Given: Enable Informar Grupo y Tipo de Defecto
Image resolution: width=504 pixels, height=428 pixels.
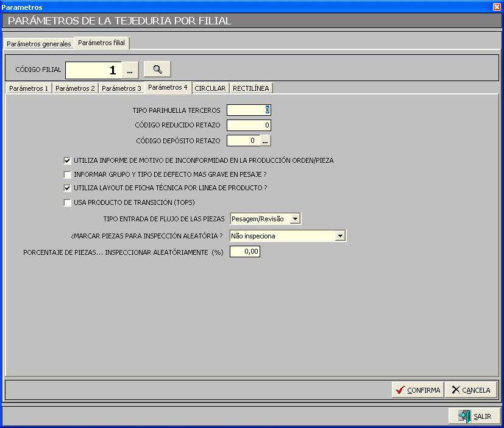Looking at the screenshot, I should click(68, 175).
